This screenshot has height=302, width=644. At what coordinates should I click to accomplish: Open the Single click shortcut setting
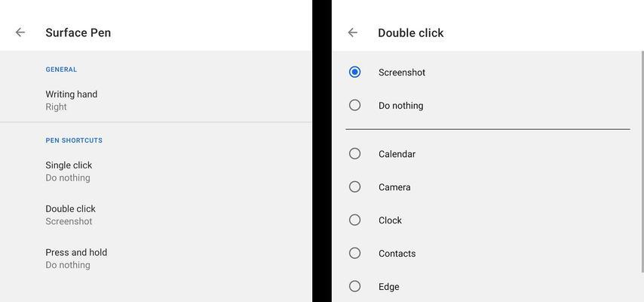click(x=155, y=171)
